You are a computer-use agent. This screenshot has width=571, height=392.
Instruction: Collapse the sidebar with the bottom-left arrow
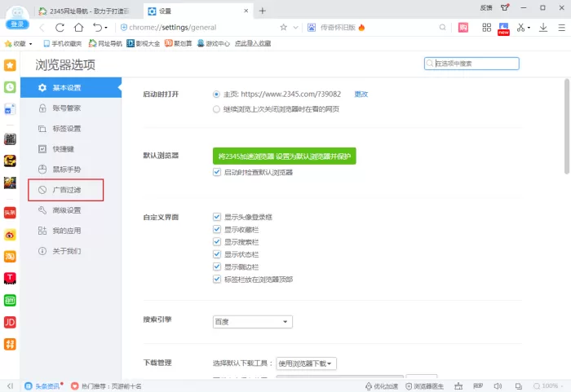coord(10,385)
